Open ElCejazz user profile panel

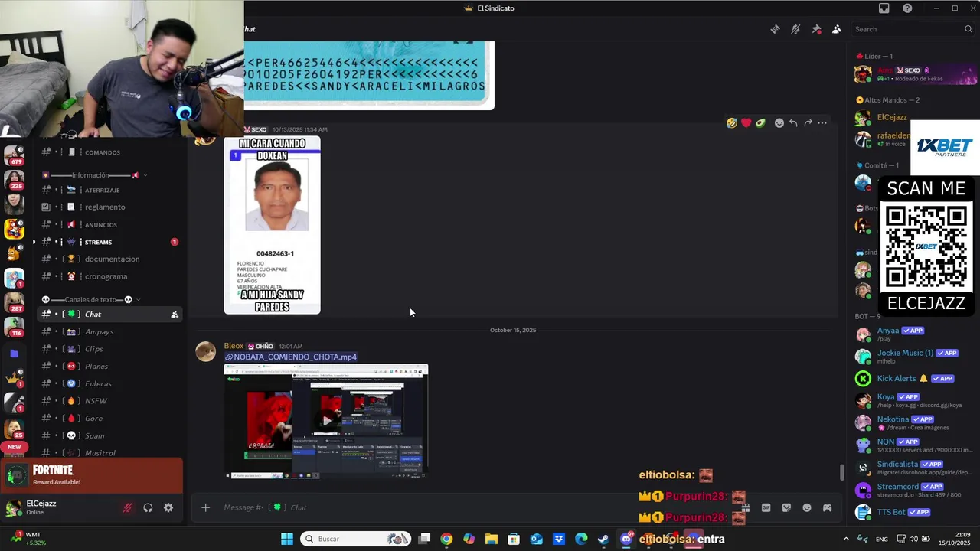tap(42, 507)
